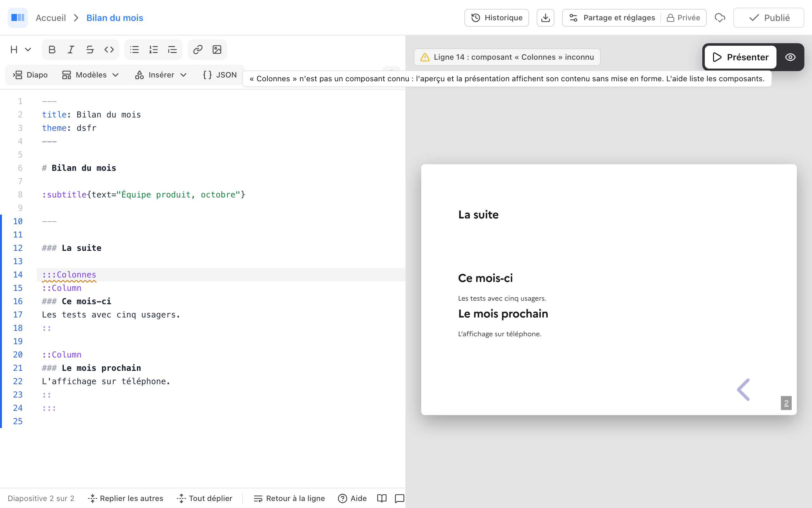This screenshot has width=812, height=508.
Task: Click the Publié button
Action: [x=769, y=18]
